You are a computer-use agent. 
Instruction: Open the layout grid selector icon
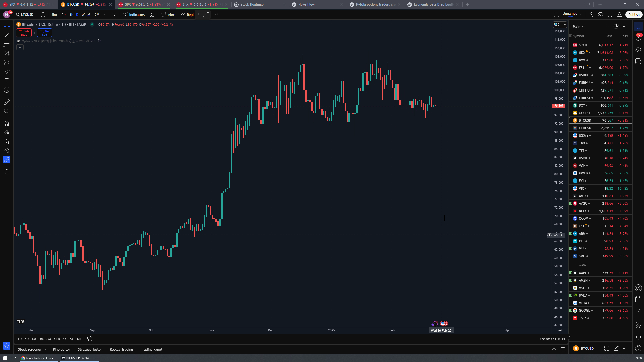click(152, 15)
